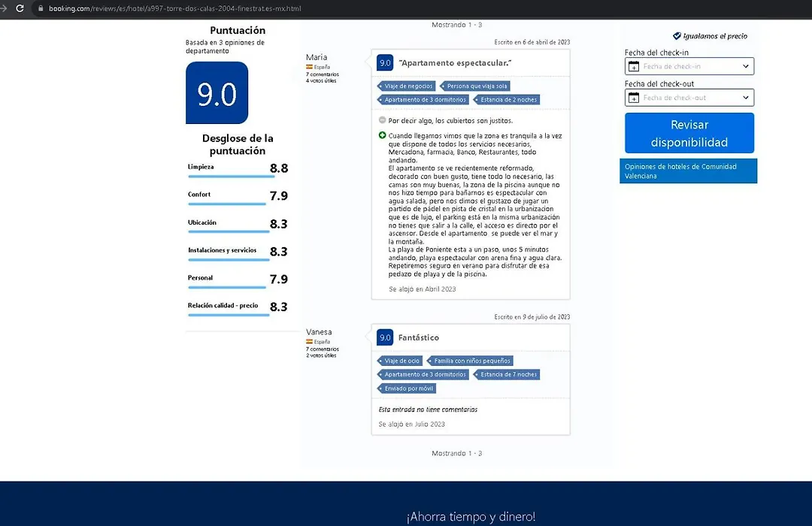Click Apartamento de 3 dormitorios tag in Maria's review
The height and width of the screenshot is (526, 812).
tap(423, 100)
